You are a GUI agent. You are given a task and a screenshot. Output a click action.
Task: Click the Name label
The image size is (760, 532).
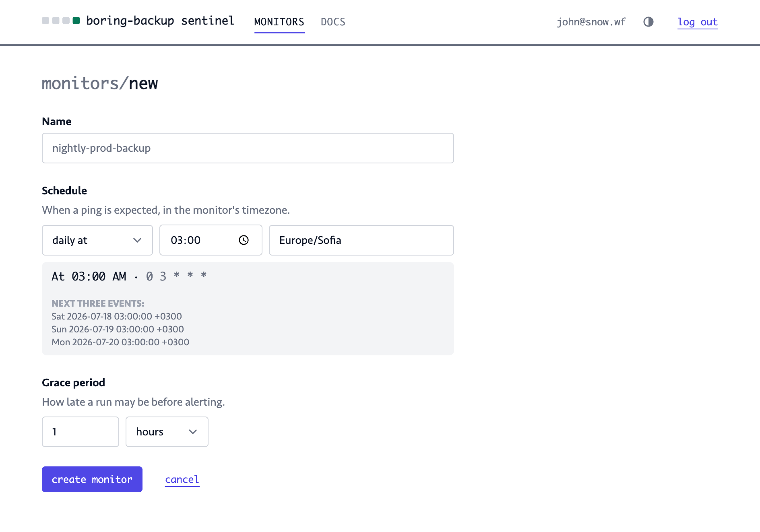[x=57, y=122]
